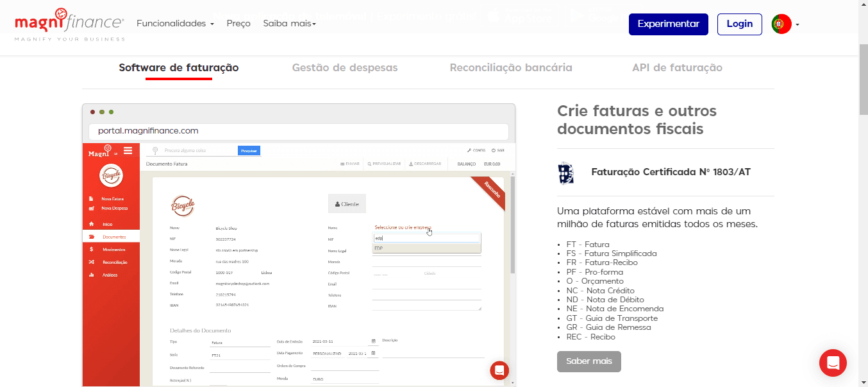Select Nova Despesa in the portal sidebar
868x387 pixels.
pos(112,208)
